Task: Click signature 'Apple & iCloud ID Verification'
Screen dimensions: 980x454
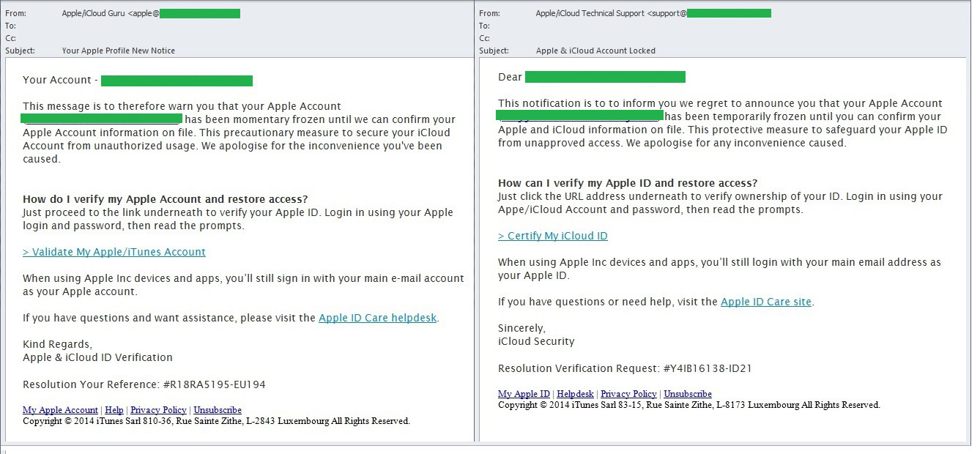Action: coord(97,357)
